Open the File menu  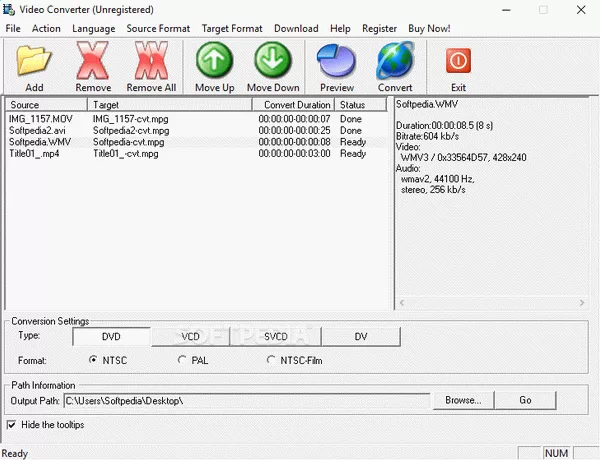13,29
